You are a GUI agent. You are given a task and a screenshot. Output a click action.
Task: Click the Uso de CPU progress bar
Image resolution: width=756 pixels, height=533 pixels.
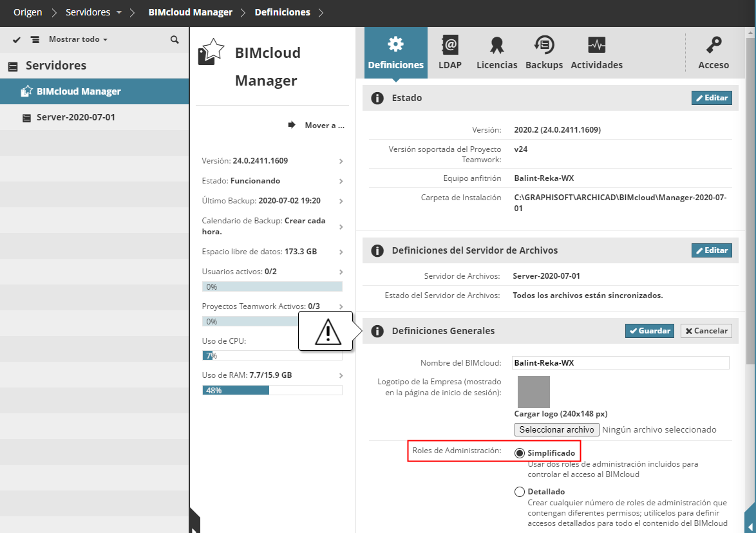click(272, 355)
